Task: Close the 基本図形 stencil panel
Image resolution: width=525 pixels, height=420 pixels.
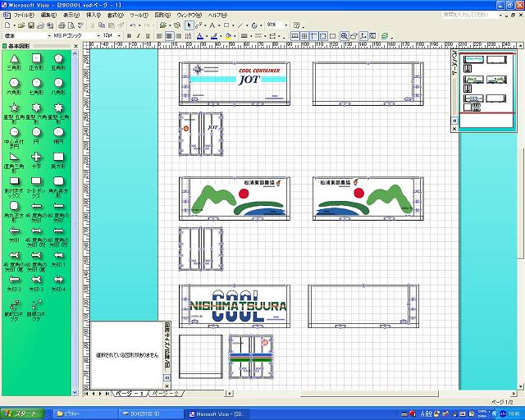Action: coord(75,46)
